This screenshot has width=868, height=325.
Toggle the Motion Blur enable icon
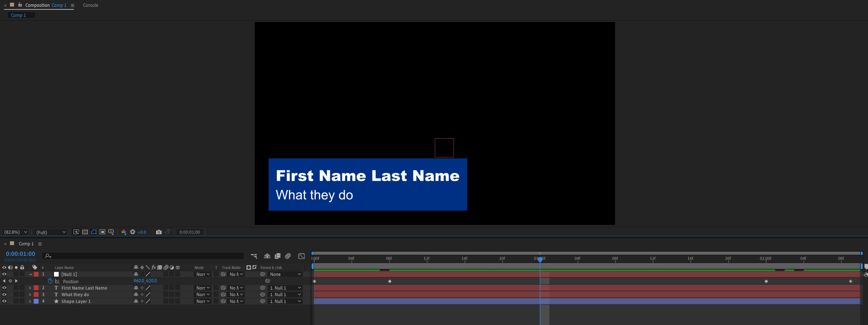(x=288, y=256)
